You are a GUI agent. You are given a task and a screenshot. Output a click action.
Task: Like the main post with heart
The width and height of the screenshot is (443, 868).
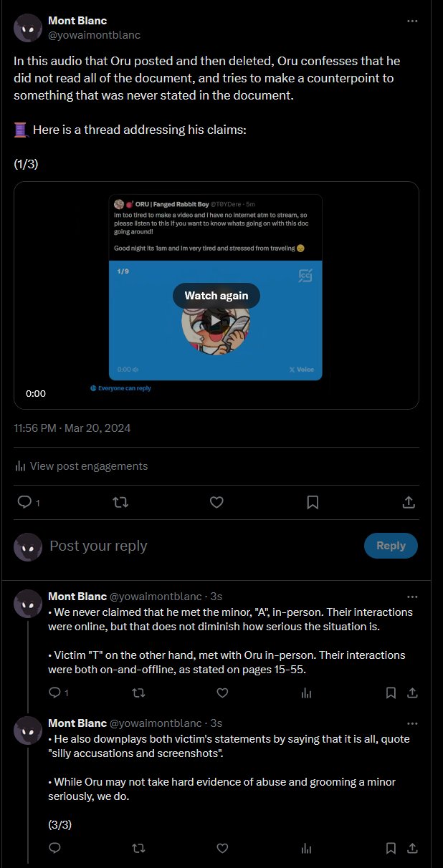click(x=216, y=503)
